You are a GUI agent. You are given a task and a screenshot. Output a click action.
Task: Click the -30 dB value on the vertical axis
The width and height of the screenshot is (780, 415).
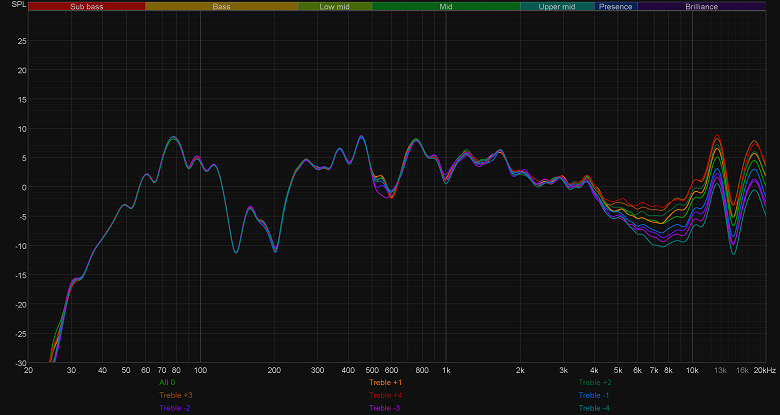(20, 363)
